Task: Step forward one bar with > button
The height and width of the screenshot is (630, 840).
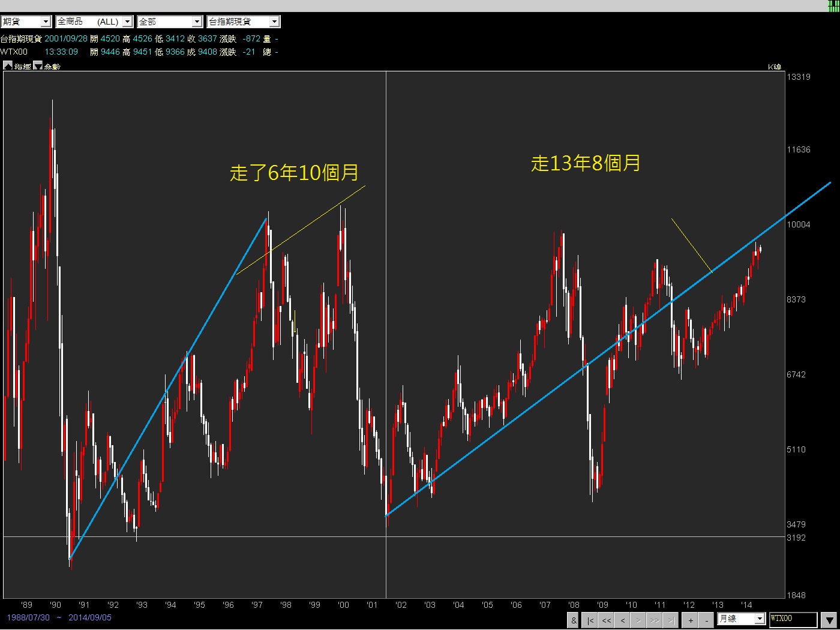Action: pyautogui.click(x=638, y=620)
